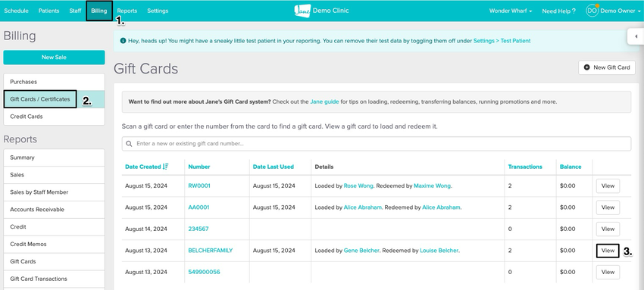Collapse the right side panel arrow
Image resolution: width=644 pixels, height=290 pixels.
pyautogui.click(x=636, y=36)
